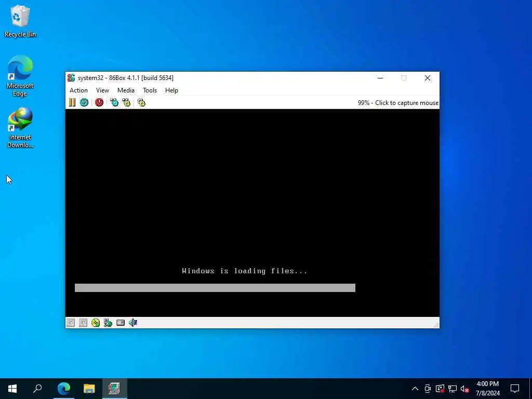Open the Action menu
The width and height of the screenshot is (532, 399).
(79, 90)
